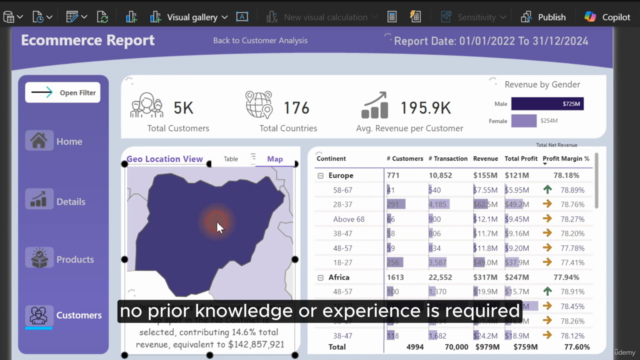This screenshot has height=360, width=640.
Task: Collapse the Africa row
Action: coord(320,278)
